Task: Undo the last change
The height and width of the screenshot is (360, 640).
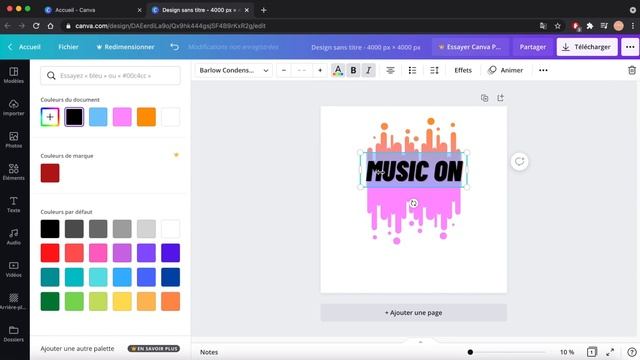Action: 174,47
